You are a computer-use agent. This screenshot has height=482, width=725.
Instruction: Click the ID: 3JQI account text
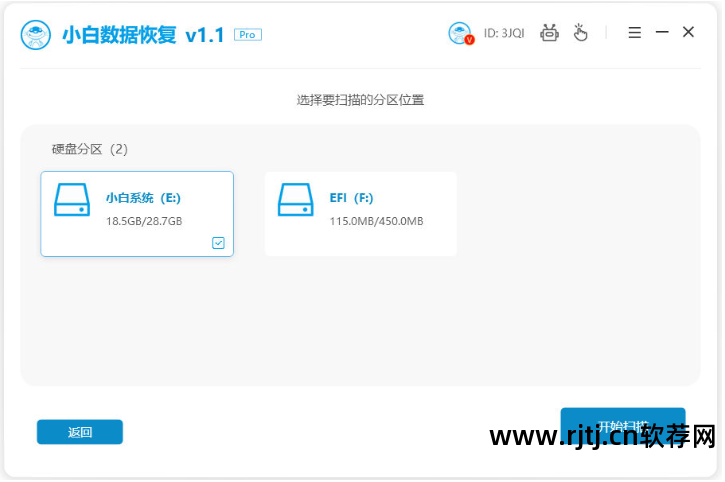pyautogui.click(x=504, y=33)
